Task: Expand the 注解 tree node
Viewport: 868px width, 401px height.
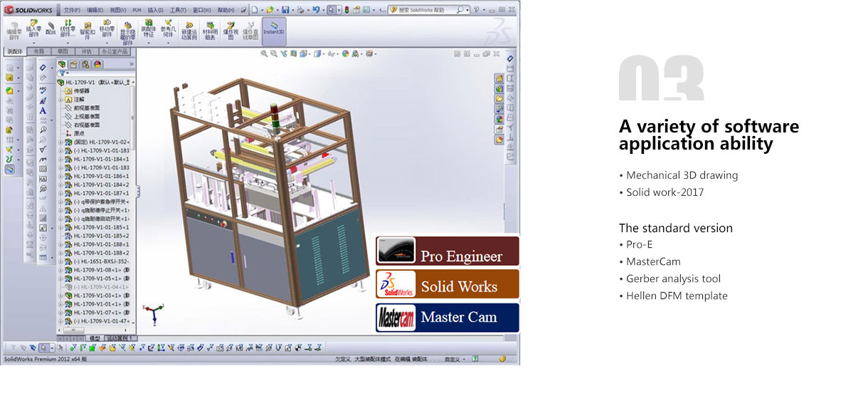Action: (61, 100)
